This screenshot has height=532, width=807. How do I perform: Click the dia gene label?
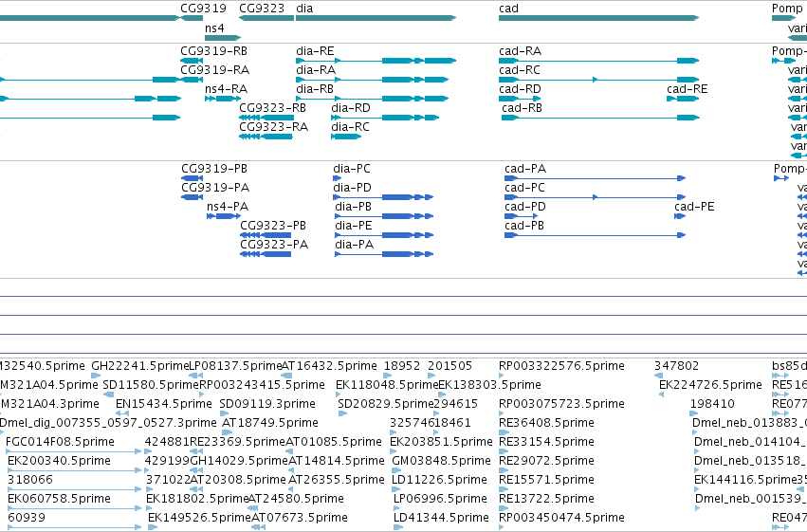click(304, 9)
